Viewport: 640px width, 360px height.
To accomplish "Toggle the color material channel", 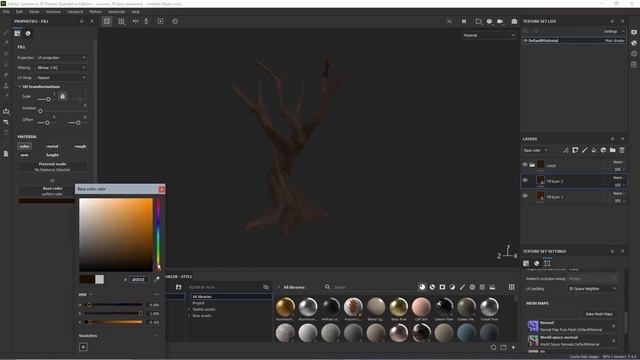I will coord(24,146).
